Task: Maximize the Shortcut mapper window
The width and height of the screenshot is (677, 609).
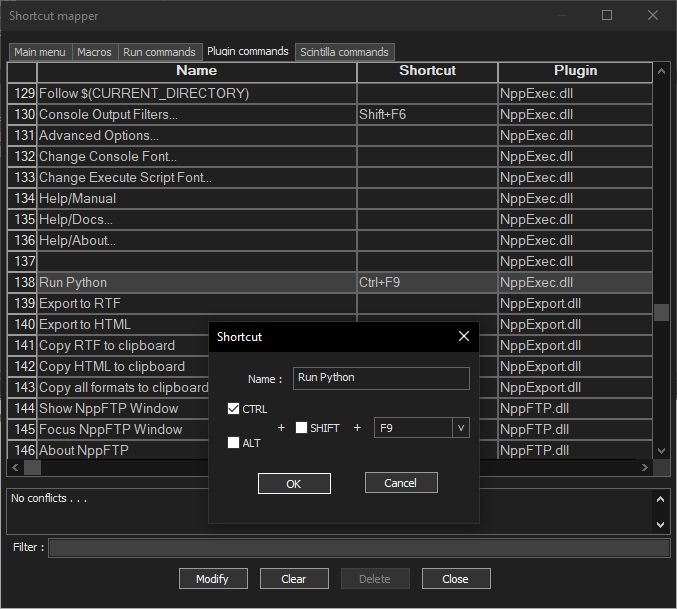Action: click(x=607, y=16)
